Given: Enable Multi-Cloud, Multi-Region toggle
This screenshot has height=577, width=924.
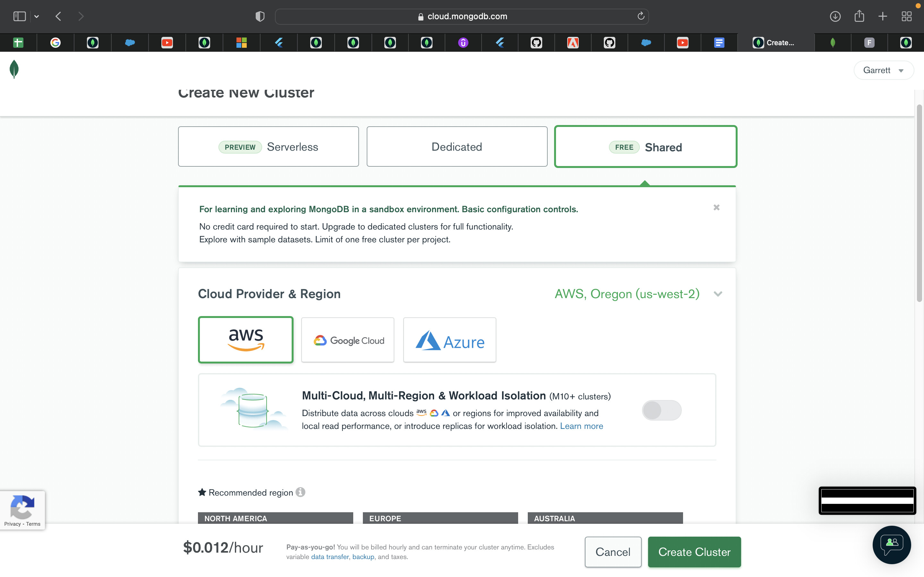Looking at the screenshot, I should click(661, 410).
